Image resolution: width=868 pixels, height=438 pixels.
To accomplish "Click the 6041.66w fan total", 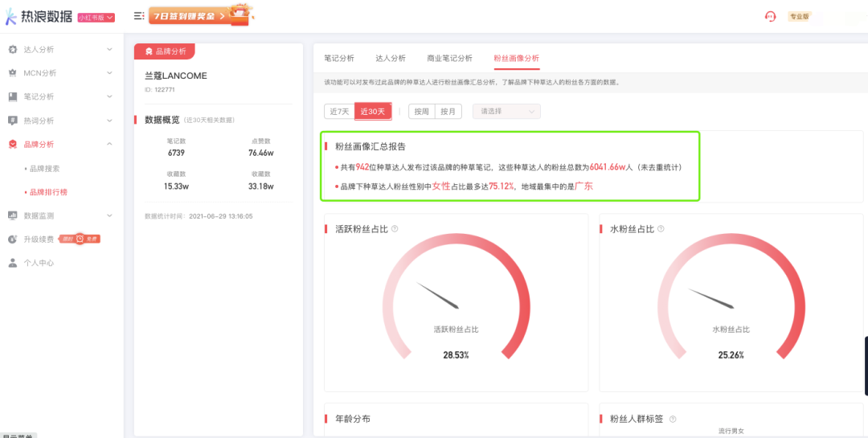I will click(608, 166).
